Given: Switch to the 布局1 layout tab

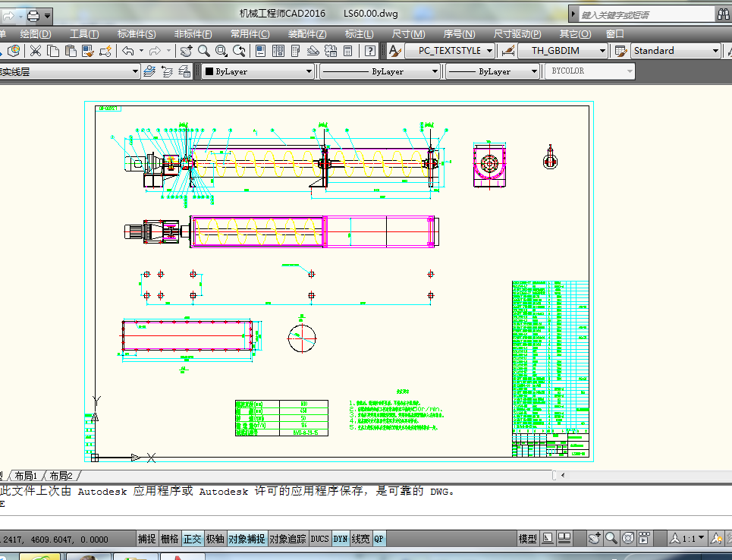Looking at the screenshot, I should point(26,476).
